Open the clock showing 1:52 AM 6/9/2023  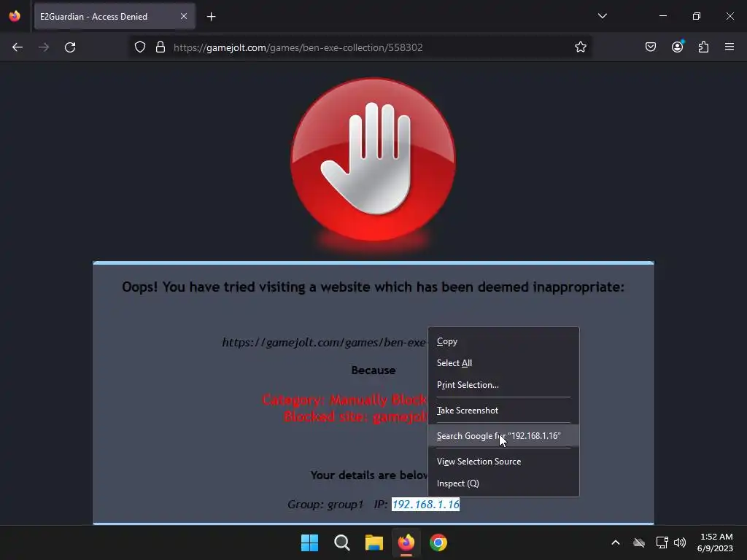(715, 542)
